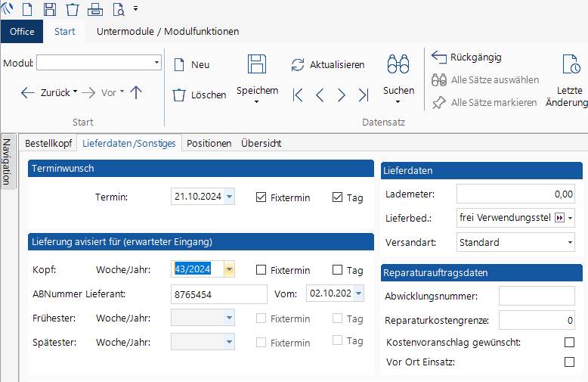The height and width of the screenshot is (382, 588).
Task: Click the Löschen trash icon
Action: (x=179, y=95)
